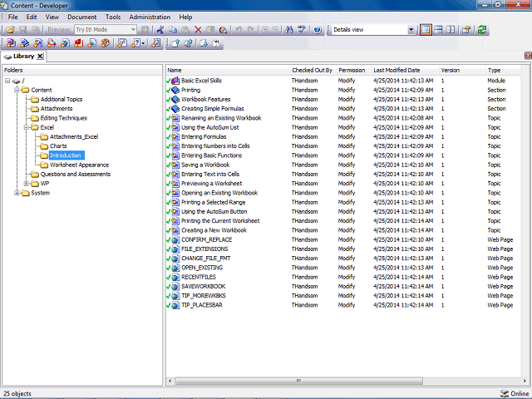Click the Open folder toolbar icon
This screenshot has height=399, width=532.
10,30
